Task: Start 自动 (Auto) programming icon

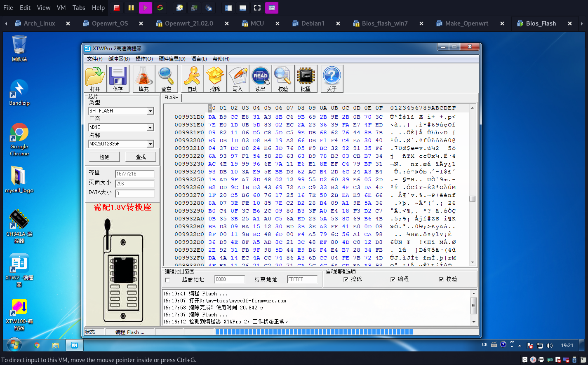Action: [x=192, y=78]
